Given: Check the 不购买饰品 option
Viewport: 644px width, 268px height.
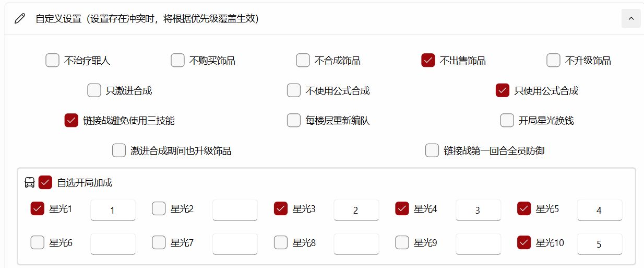Looking at the screenshot, I should 177,61.
